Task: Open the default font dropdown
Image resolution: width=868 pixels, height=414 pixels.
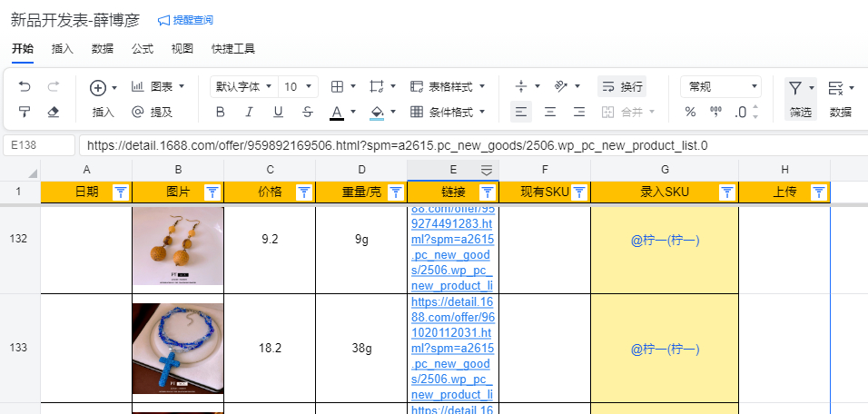Action: click(243, 87)
